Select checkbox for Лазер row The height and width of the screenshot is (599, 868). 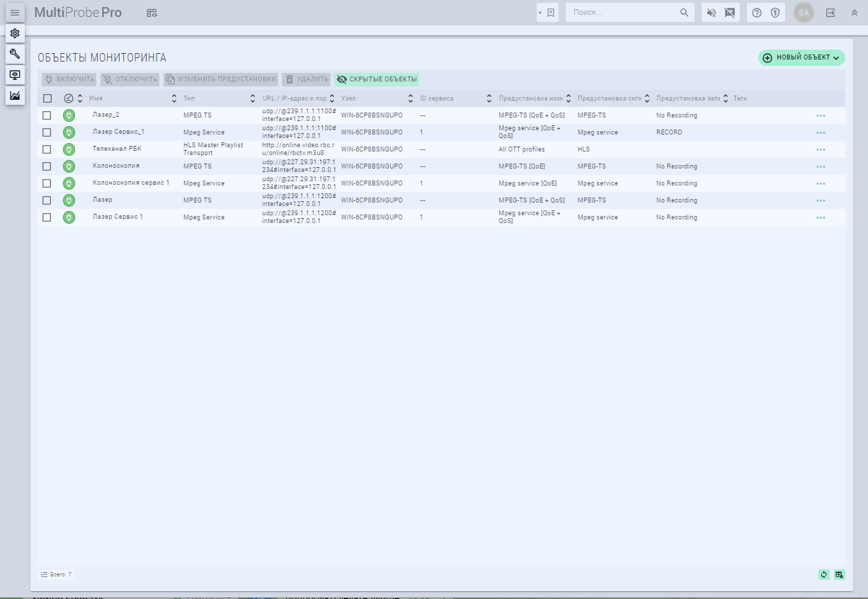coord(47,200)
